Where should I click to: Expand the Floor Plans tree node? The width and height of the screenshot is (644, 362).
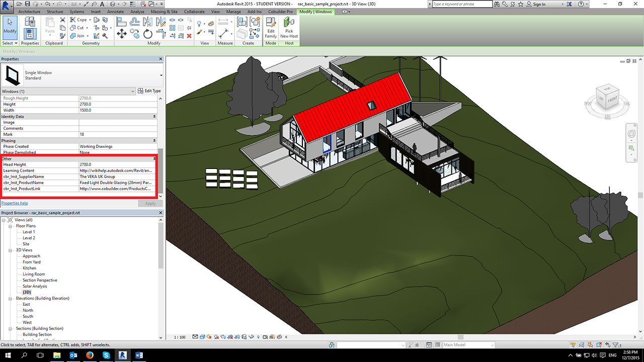tap(10, 226)
